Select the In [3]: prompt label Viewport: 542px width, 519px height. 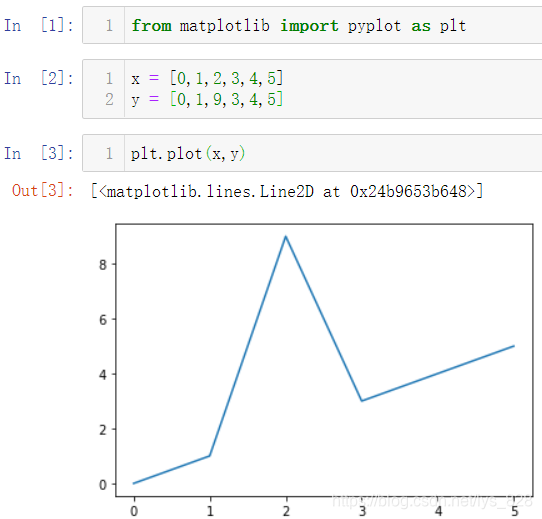[x=39, y=153]
